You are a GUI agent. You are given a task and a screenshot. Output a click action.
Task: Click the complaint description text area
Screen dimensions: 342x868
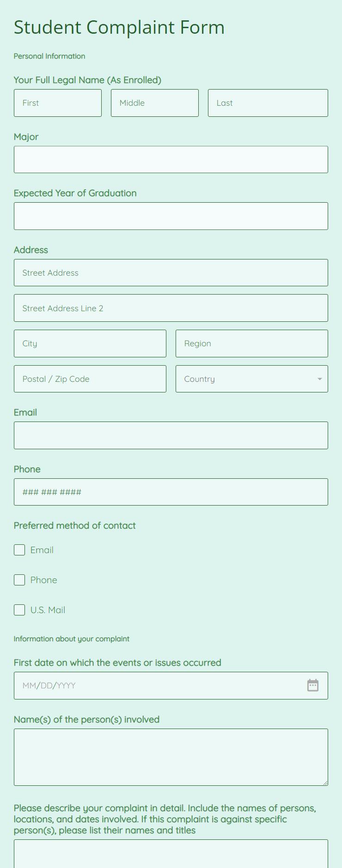click(x=171, y=854)
